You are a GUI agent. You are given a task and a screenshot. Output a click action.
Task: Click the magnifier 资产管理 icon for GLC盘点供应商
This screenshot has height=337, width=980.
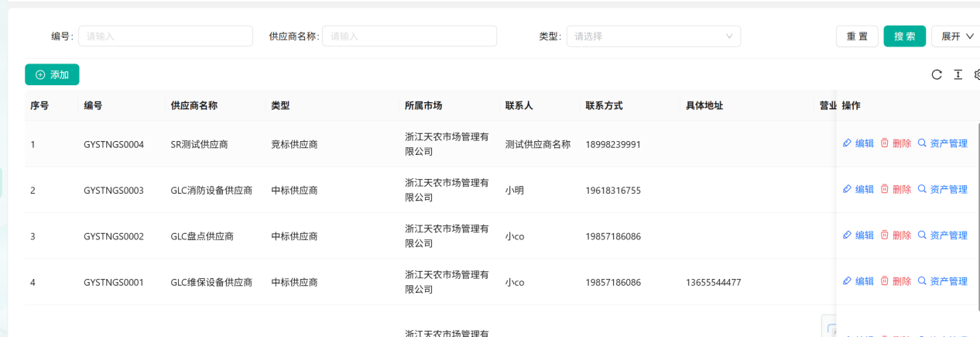tap(922, 235)
